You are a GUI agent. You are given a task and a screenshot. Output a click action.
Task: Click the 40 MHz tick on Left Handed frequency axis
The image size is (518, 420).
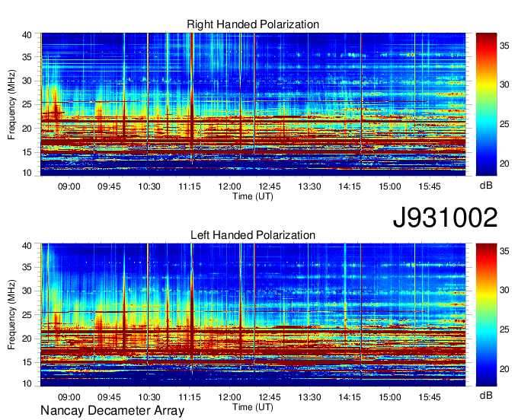(27, 246)
